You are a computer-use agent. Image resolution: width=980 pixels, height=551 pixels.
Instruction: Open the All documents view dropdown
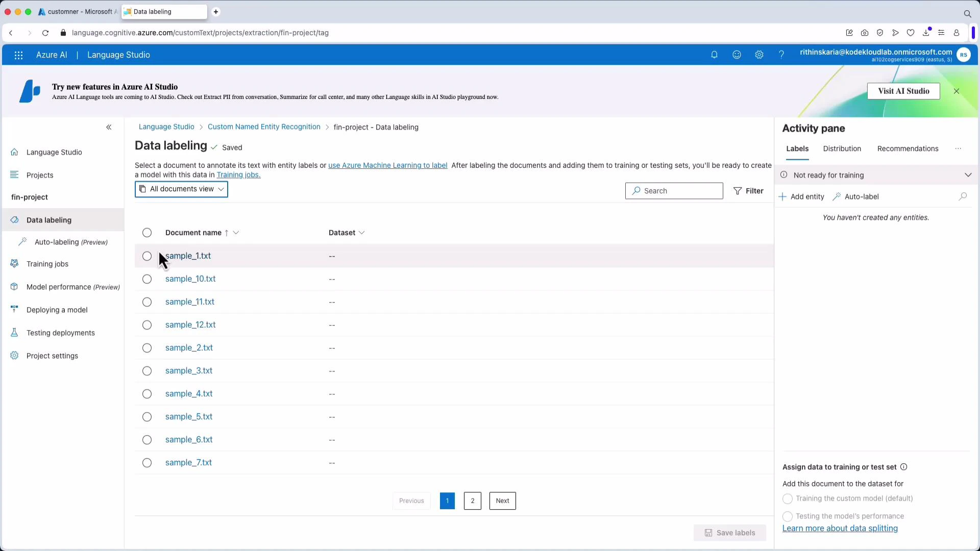click(x=181, y=189)
